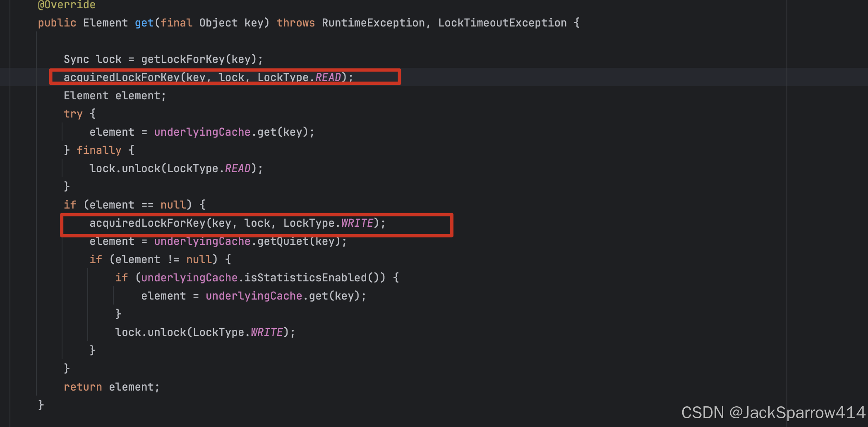Click the public keyword in signature
Screen dimensions: 868x427
57,23
